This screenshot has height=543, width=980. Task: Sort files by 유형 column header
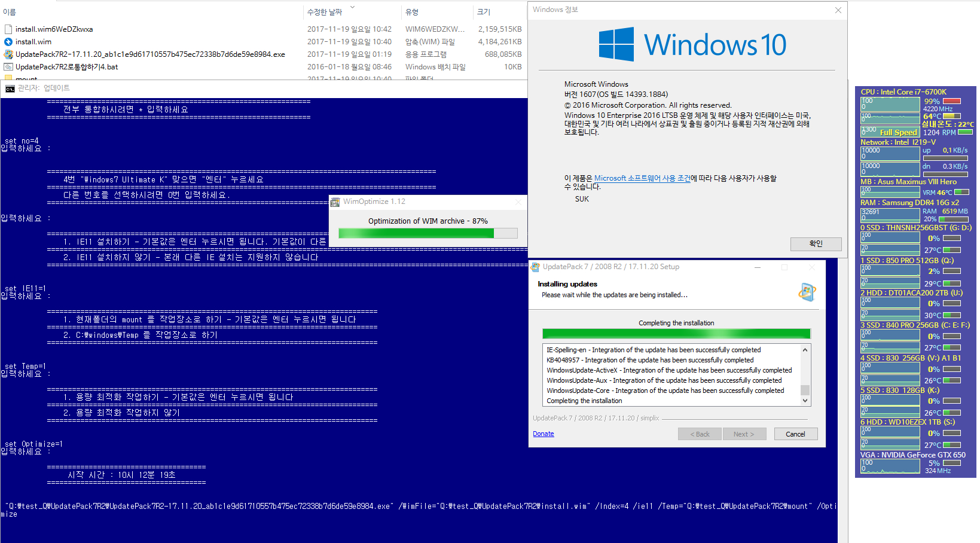point(412,12)
